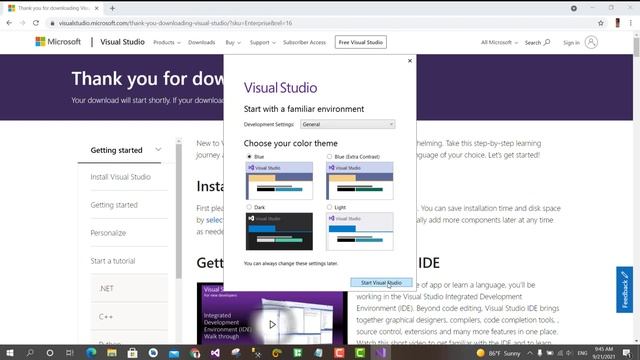Viewport: 640px width, 360px height.
Task: Click the Dark theme preview thumbnail
Action: coord(279,231)
